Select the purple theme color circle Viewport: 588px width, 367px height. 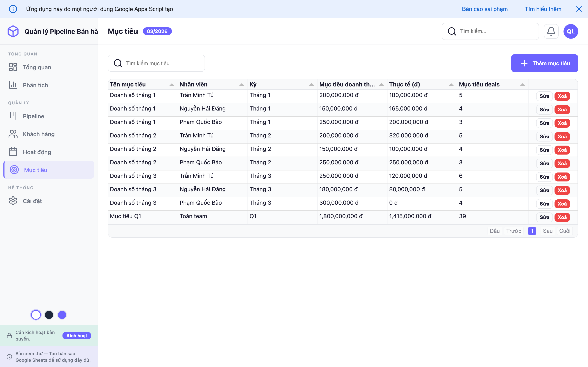coord(62,315)
